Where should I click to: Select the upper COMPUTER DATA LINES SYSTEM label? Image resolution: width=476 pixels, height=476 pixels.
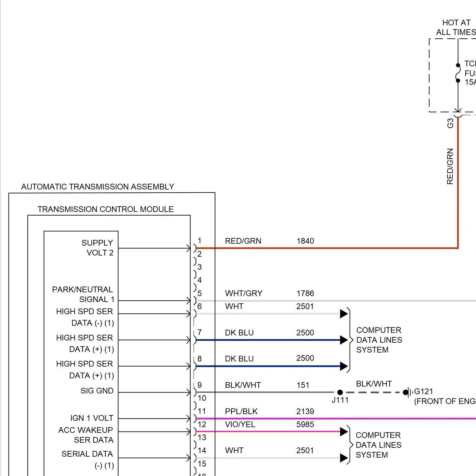379,340
